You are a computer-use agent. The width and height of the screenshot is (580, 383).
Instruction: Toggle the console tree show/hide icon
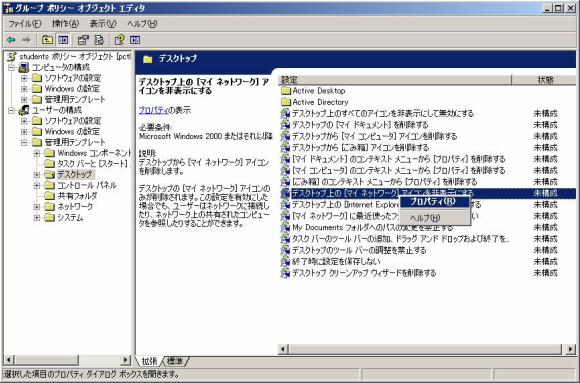63,40
